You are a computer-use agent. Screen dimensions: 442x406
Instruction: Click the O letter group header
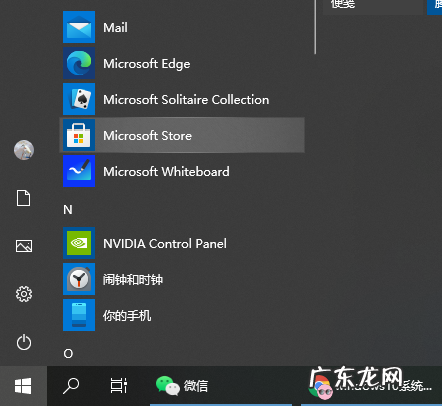click(68, 354)
